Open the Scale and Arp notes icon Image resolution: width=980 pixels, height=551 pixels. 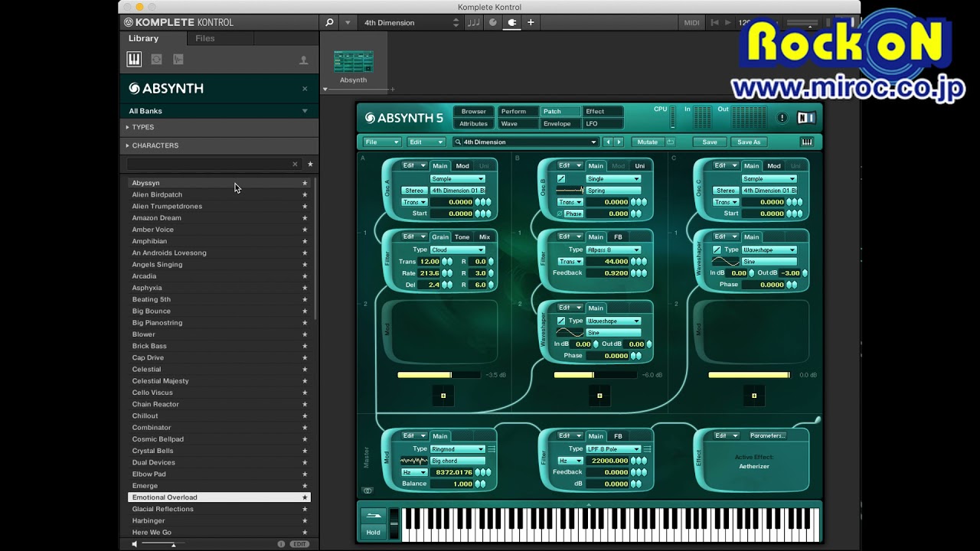pyautogui.click(x=474, y=22)
